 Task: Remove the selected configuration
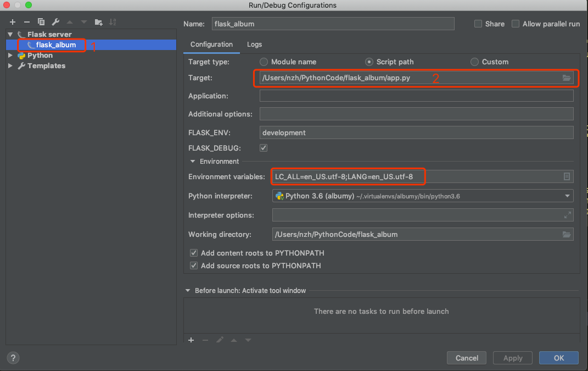pos(26,22)
